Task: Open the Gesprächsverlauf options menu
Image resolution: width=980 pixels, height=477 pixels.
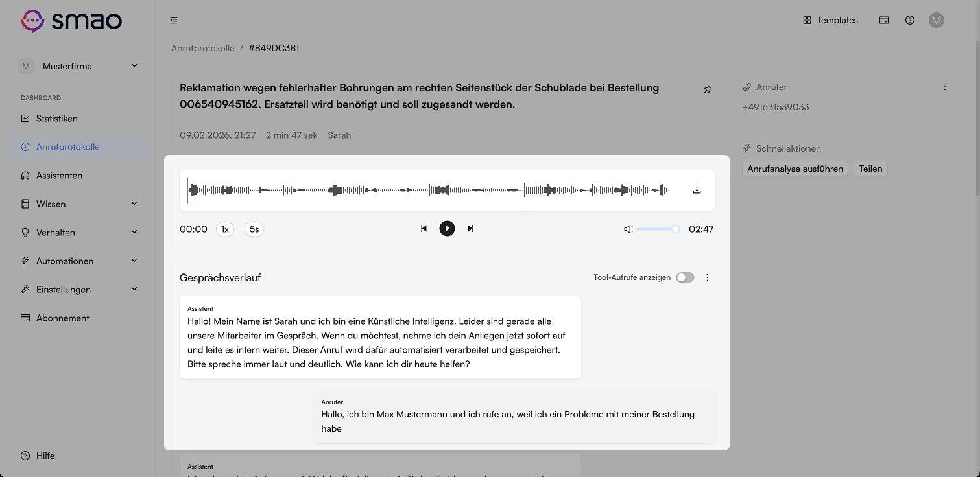Action: tap(707, 277)
